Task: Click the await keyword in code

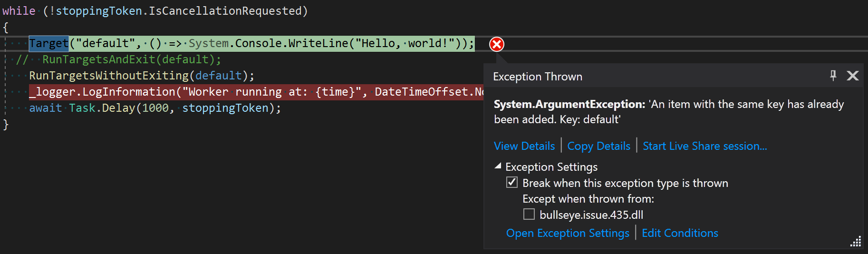Action: click(46, 108)
